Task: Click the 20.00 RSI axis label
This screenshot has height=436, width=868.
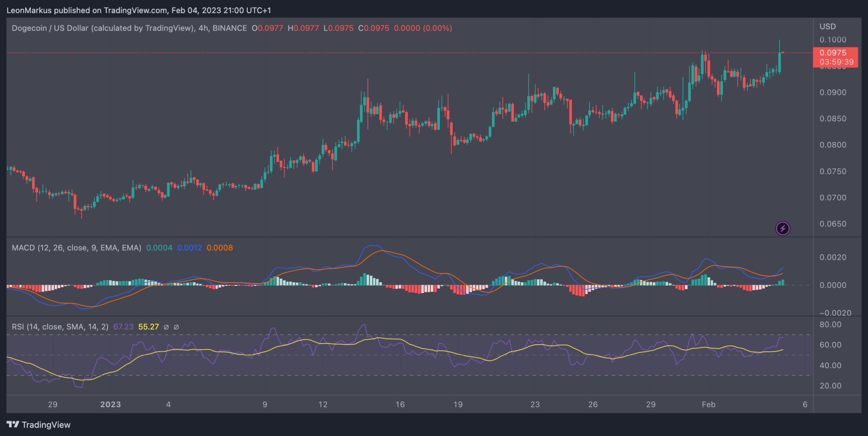Action: tap(830, 386)
